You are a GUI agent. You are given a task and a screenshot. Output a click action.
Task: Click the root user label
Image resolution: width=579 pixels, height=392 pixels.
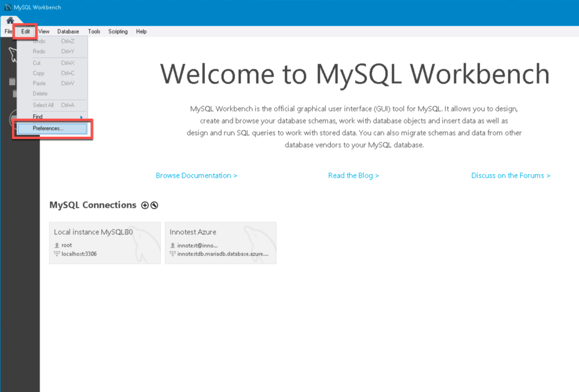[67, 245]
